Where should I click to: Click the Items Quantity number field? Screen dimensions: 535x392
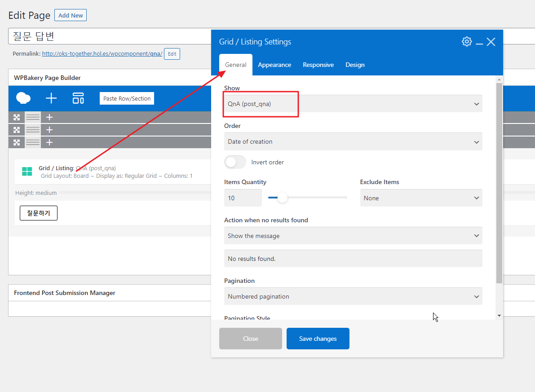[x=243, y=198]
